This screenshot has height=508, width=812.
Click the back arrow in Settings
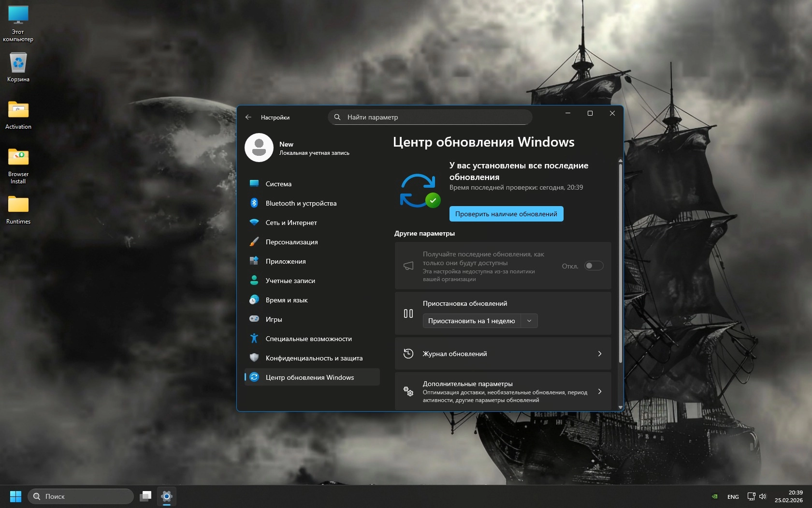248,117
